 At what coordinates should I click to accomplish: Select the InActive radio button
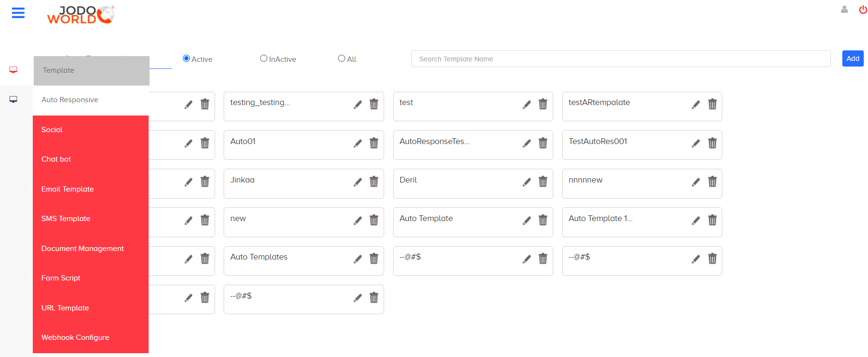tap(264, 58)
